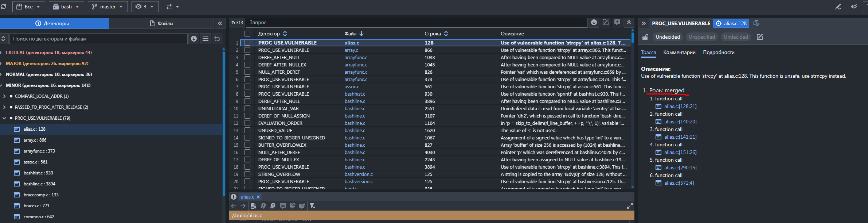Click the hamburger list icon beside detector search
This screenshot has height=223, width=868.
pyautogui.click(x=206, y=39)
